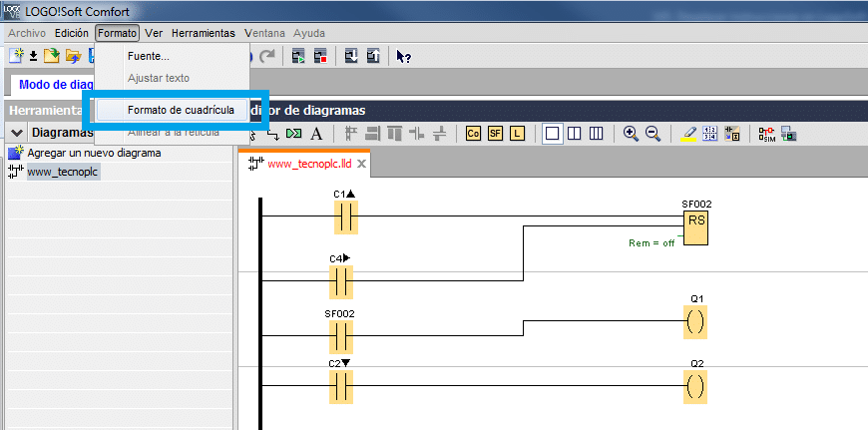The image size is (868, 430).
Task: Close the Formato menu
Action: pos(118,33)
